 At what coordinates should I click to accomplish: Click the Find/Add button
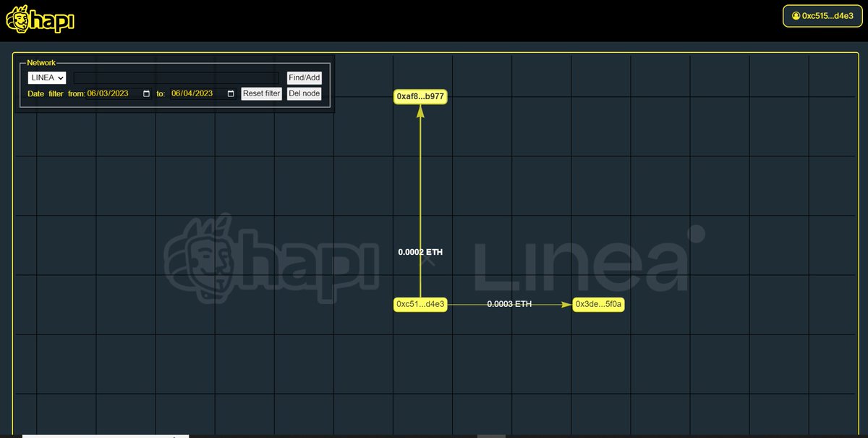click(304, 77)
